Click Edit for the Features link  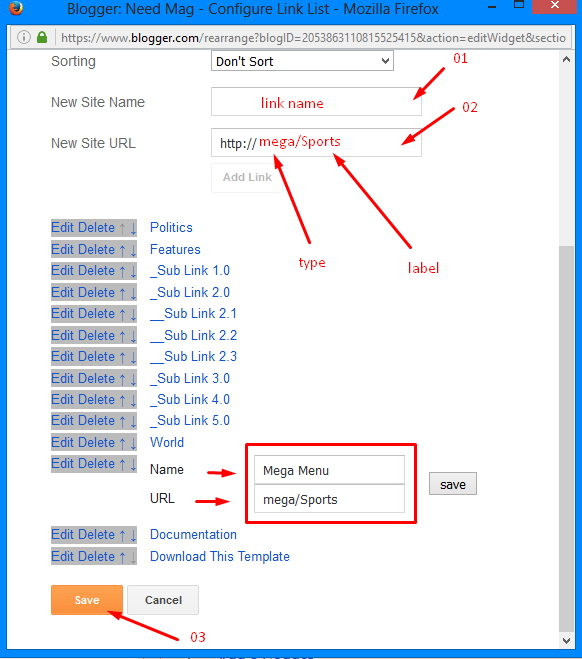click(62, 250)
